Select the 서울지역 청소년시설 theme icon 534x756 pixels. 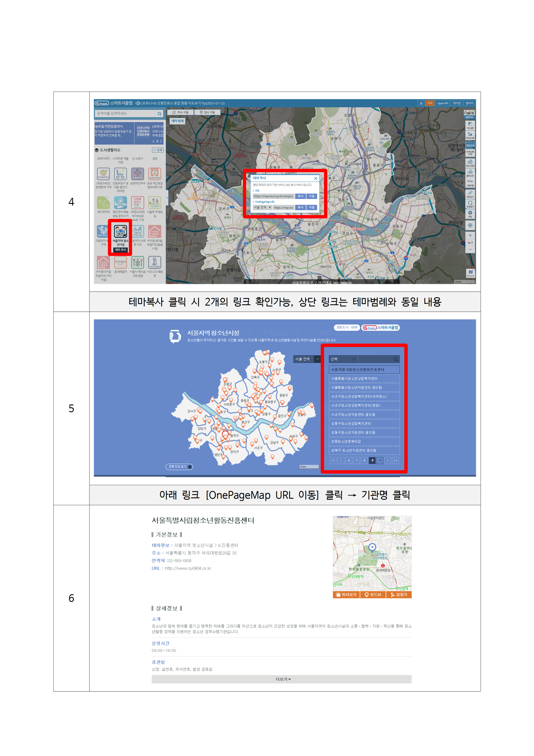pos(120,231)
